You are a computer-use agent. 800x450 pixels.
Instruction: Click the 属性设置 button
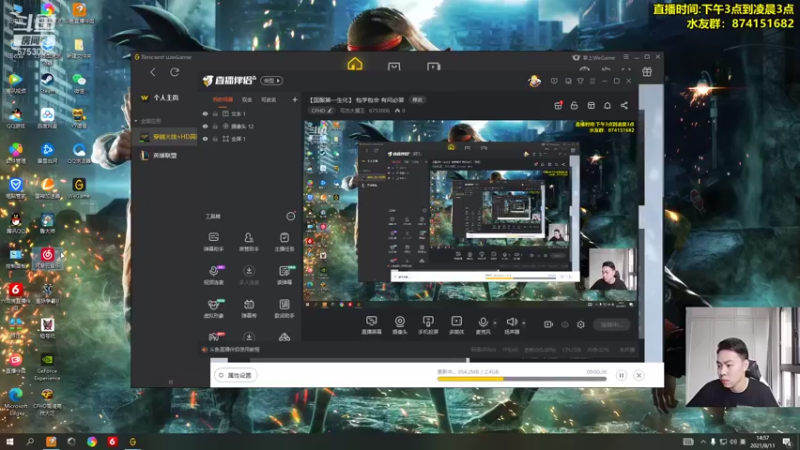point(235,375)
